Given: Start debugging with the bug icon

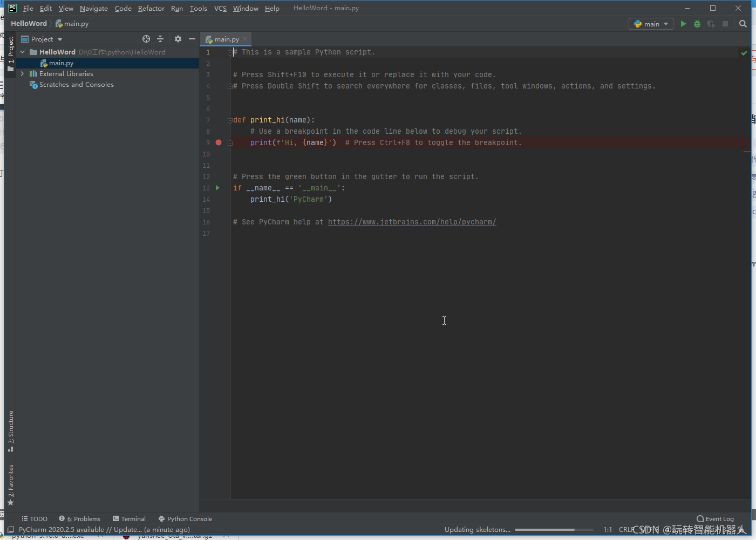Looking at the screenshot, I should point(697,24).
